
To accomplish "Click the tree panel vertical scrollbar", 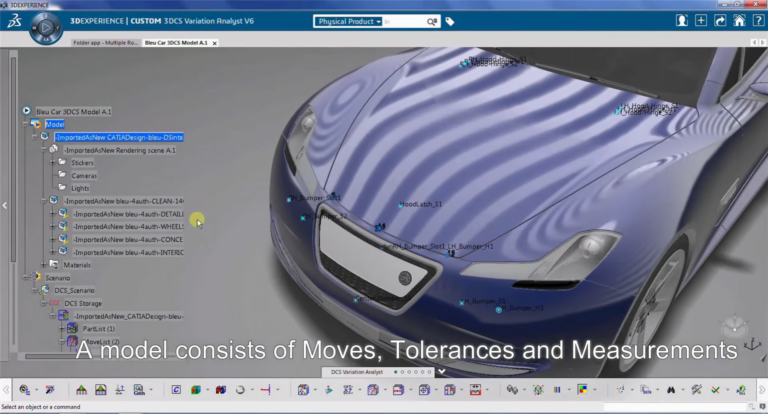I will coord(13,159).
